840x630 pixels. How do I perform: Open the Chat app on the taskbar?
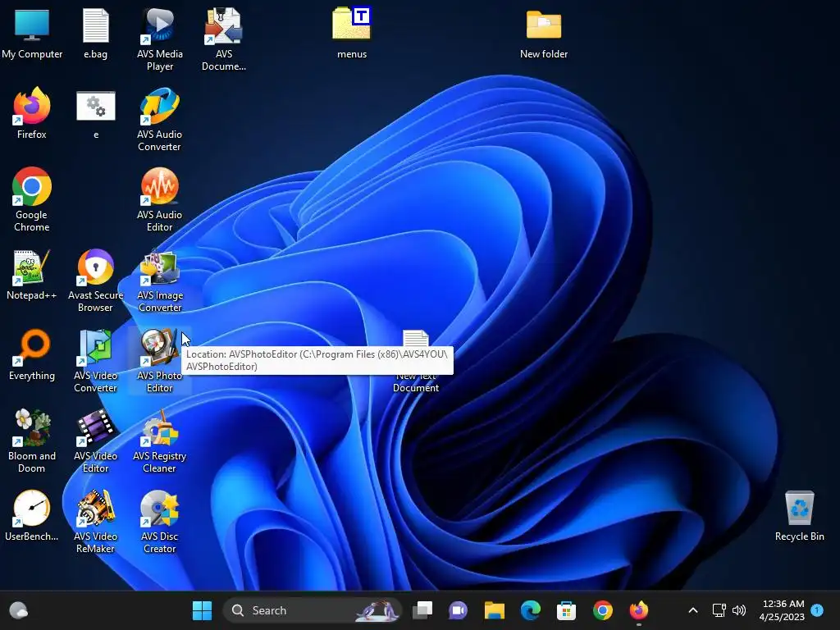click(458, 610)
